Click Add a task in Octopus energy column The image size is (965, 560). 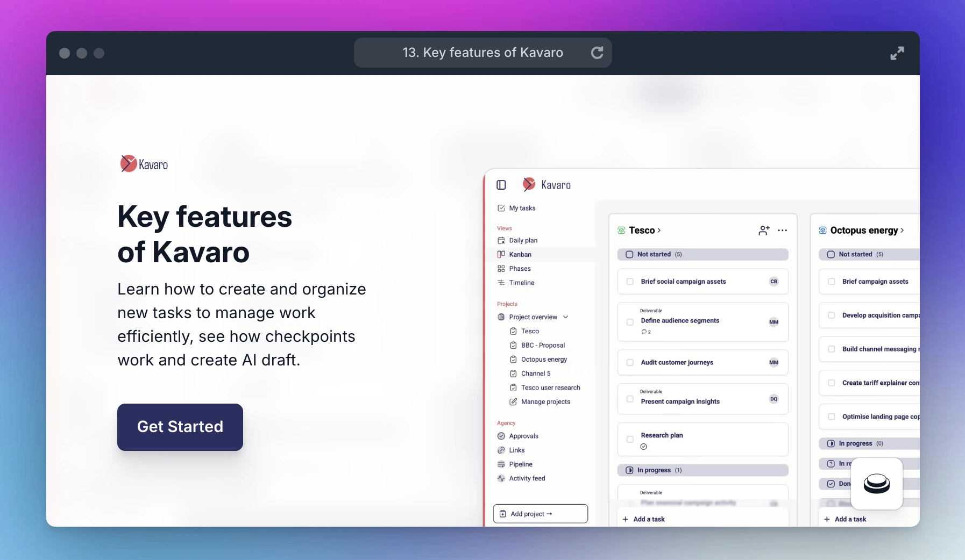point(845,519)
